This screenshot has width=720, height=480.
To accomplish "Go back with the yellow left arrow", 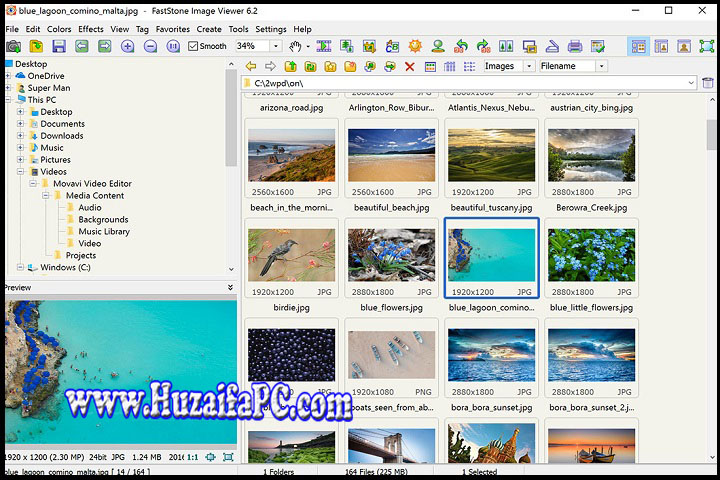I will pos(251,67).
